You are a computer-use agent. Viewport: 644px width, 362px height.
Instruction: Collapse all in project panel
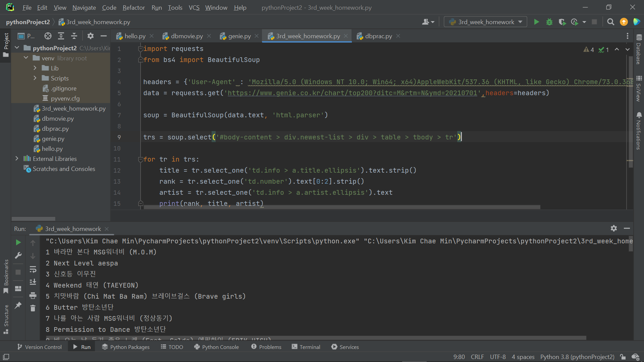point(74,36)
